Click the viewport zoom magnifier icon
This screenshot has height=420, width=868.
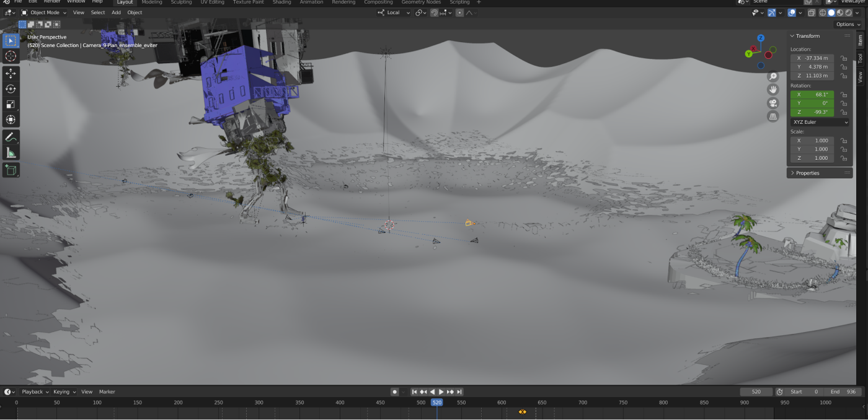click(x=773, y=76)
